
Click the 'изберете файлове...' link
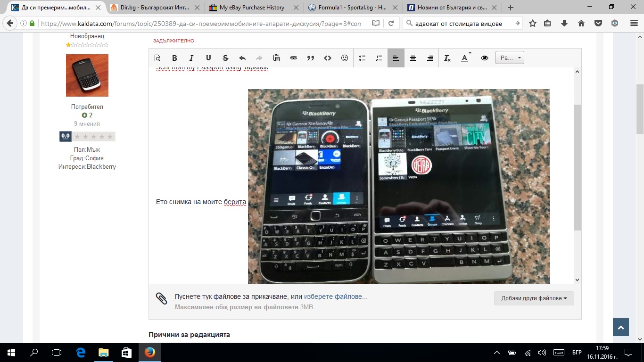coord(336,297)
